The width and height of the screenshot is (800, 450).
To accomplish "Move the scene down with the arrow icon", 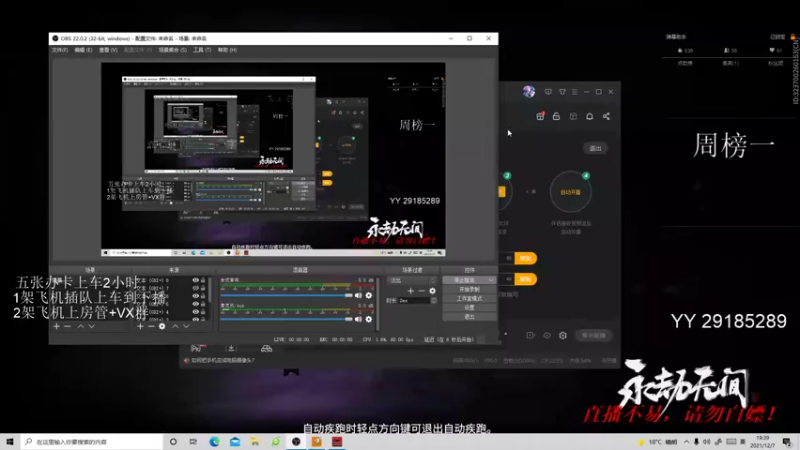I will point(91,326).
